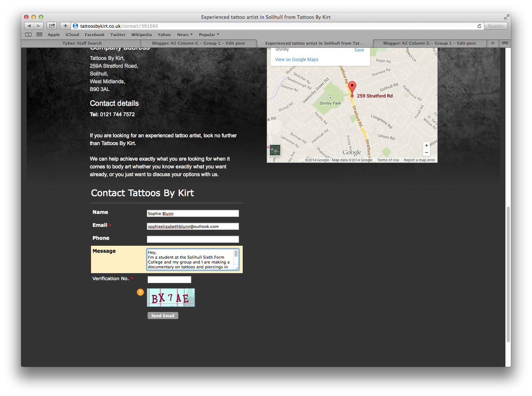Open the Top Sites grid icon
The image size is (532, 396).
[39, 34]
